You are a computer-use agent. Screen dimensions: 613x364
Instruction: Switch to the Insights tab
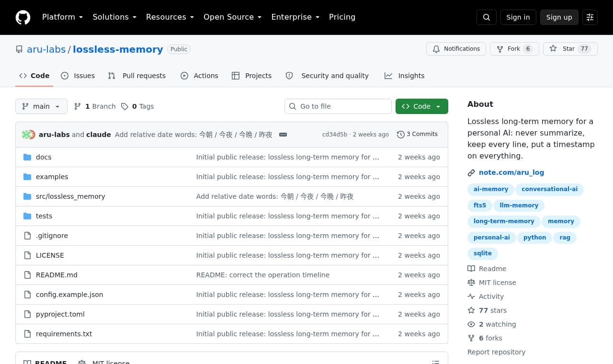click(x=405, y=76)
